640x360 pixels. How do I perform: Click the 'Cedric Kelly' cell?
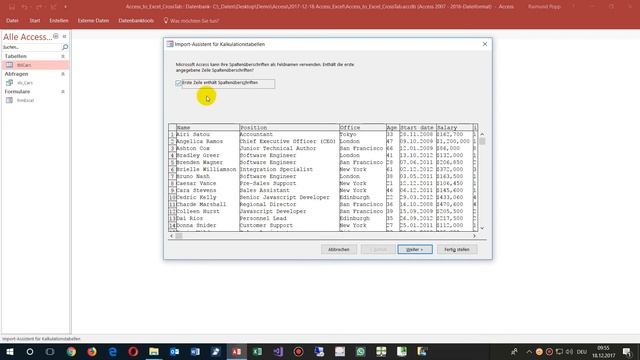pos(207,197)
